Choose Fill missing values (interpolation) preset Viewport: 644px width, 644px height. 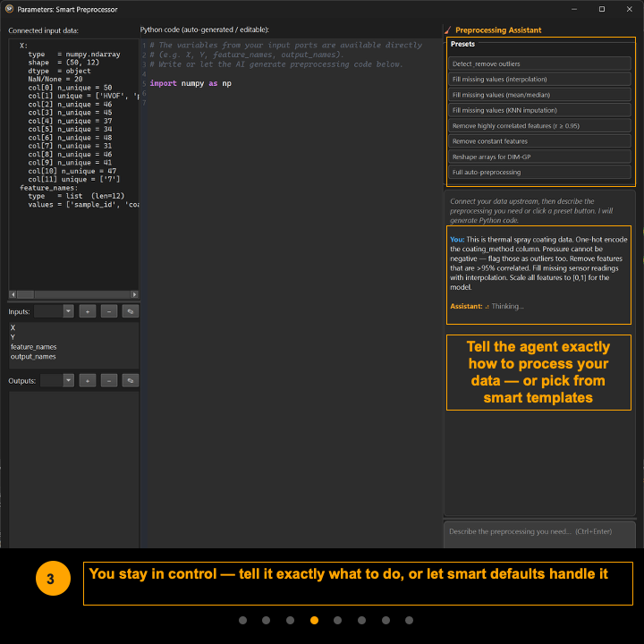click(x=539, y=80)
